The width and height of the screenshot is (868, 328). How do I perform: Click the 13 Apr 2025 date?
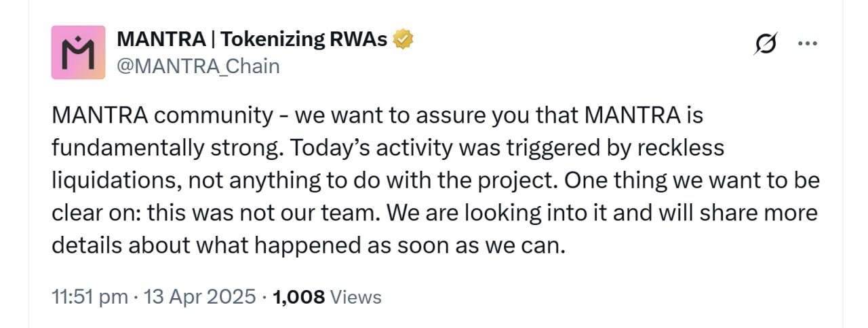[x=198, y=297]
